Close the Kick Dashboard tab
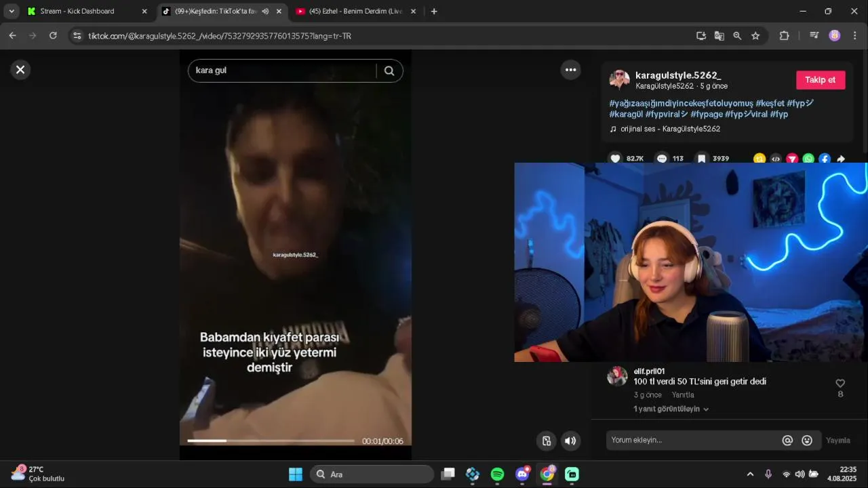Image resolution: width=868 pixels, height=488 pixels. pyautogui.click(x=144, y=12)
